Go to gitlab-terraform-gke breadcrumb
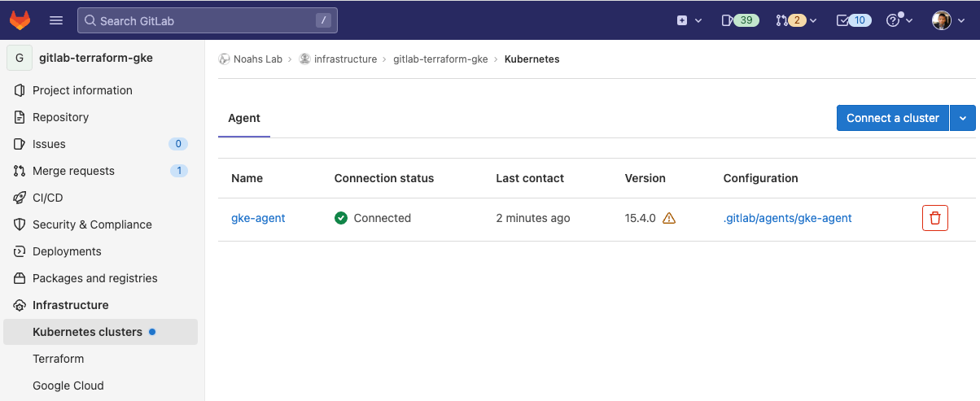This screenshot has height=401, width=980. [x=440, y=59]
